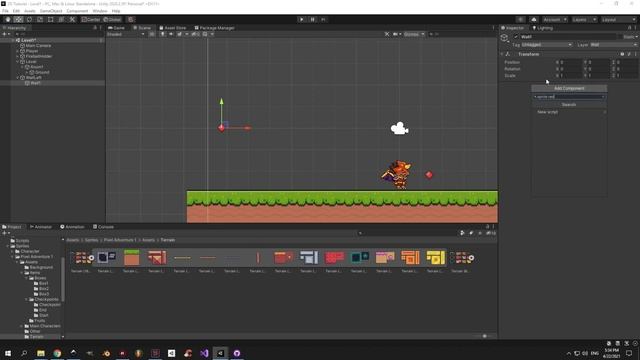Select the New script option
Screen dimensions: 640x360
569,112
